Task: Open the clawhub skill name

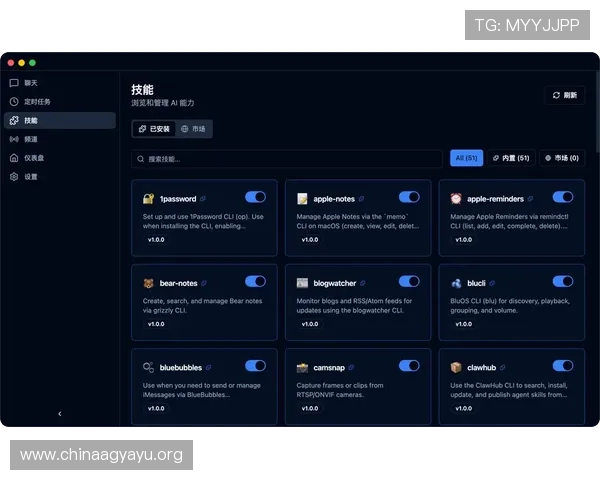Action: point(481,367)
